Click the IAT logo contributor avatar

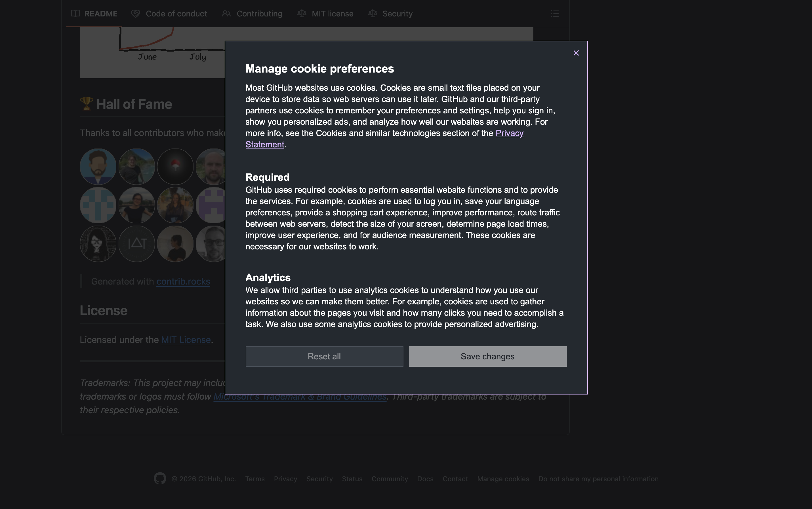click(x=137, y=243)
